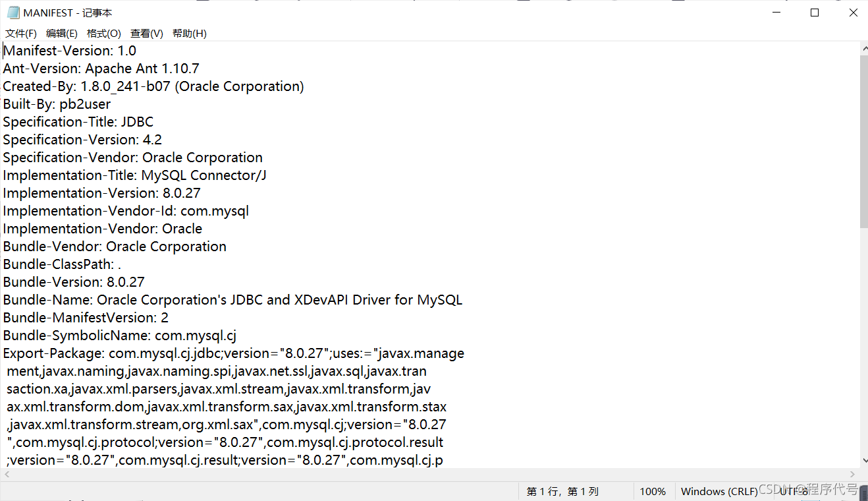Image resolution: width=868 pixels, height=501 pixels.
Task: Click line starting 'ment,javax.naming'
Action: [x=217, y=371]
